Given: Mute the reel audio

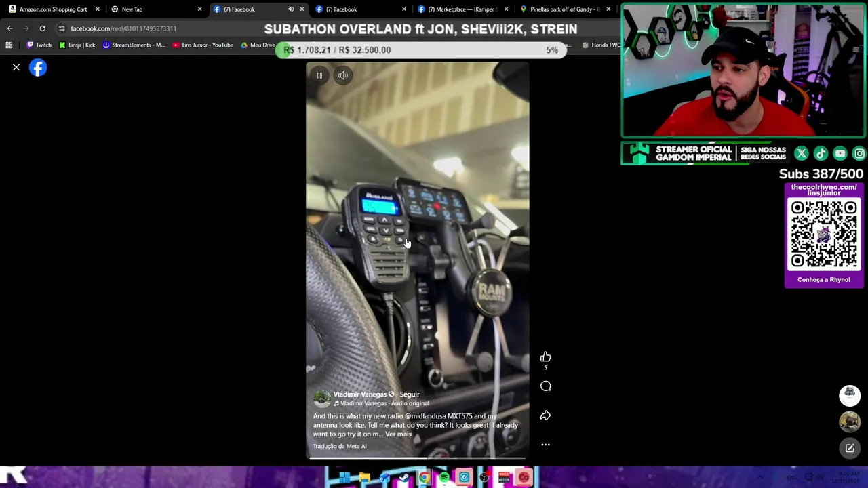Looking at the screenshot, I should tap(343, 75).
